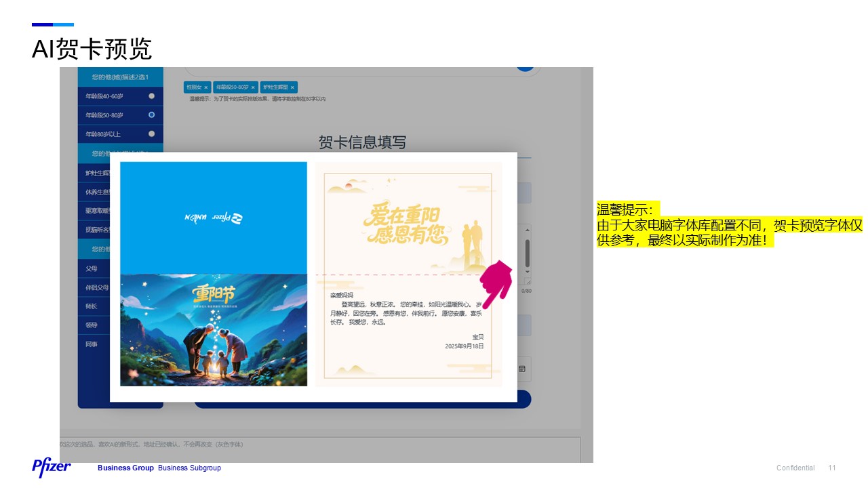Pick 同事 in the relationship list

[92, 344]
